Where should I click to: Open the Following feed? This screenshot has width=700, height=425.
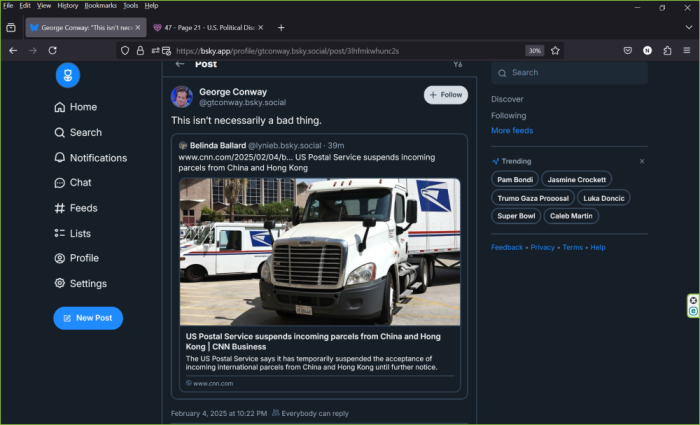[x=508, y=116]
